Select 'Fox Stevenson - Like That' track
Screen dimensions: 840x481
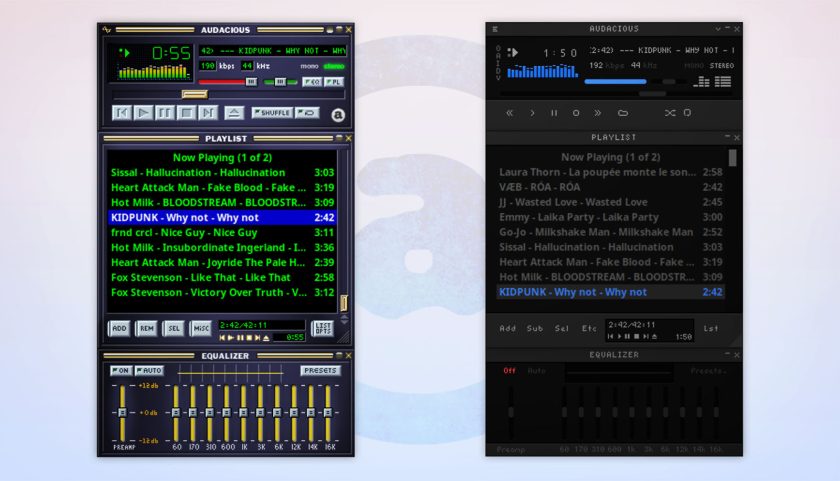222,277
